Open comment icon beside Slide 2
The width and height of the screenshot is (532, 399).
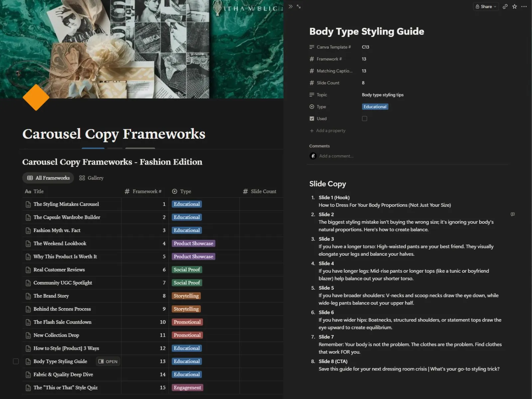point(513,214)
